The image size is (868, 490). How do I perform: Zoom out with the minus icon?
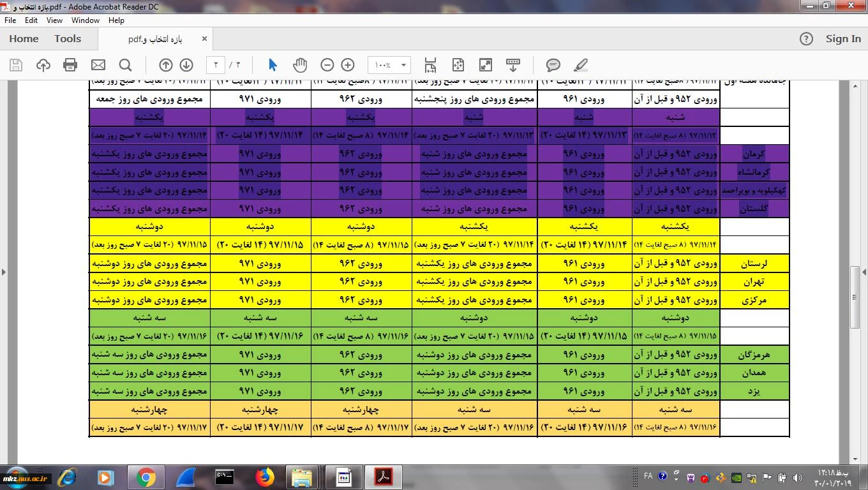tap(327, 65)
